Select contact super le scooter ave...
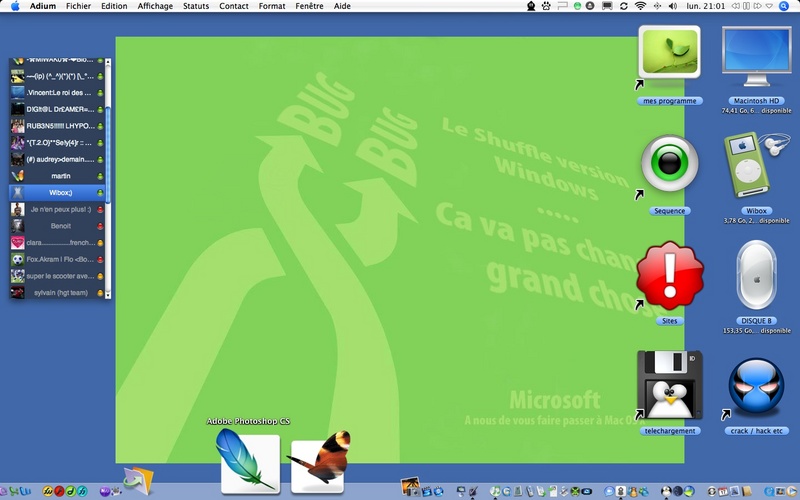The image size is (800, 500). (57, 276)
